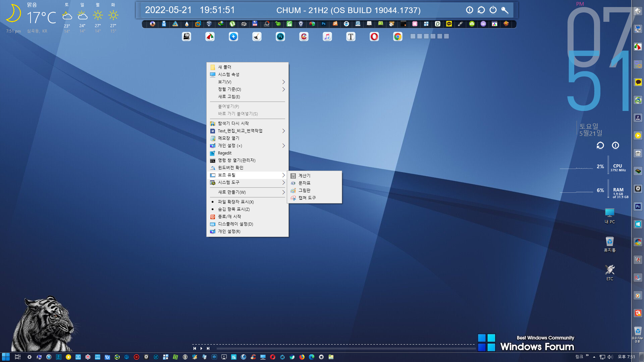Click the restart arrow icon on top bar
The height and width of the screenshot is (362, 644).
[x=481, y=10]
